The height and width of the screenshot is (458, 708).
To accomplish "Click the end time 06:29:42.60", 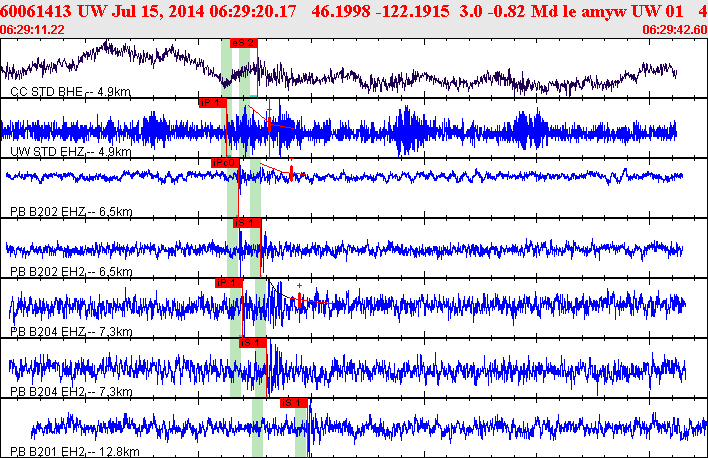I will pos(674,30).
